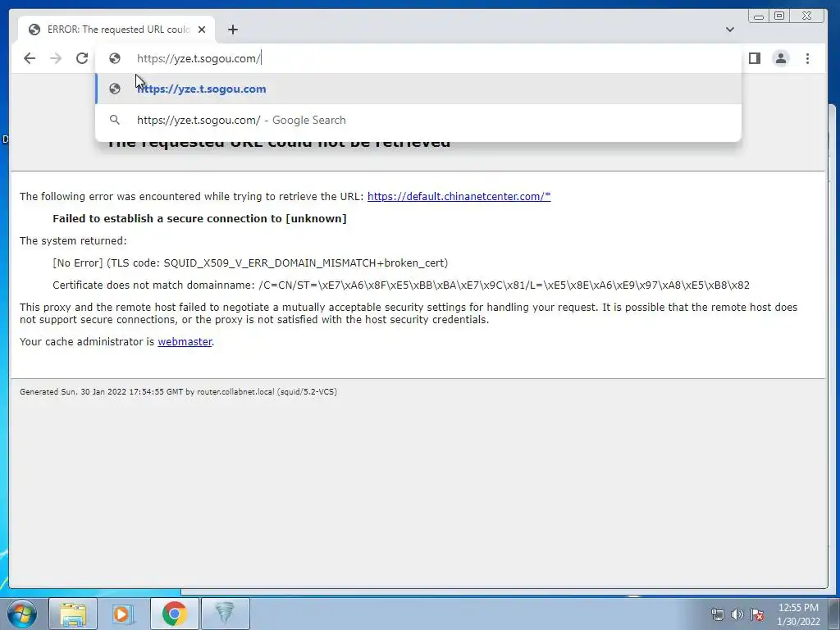Toggle the side panel icon
This screenshot has width=840, height=630.
(x=755, y=58)
